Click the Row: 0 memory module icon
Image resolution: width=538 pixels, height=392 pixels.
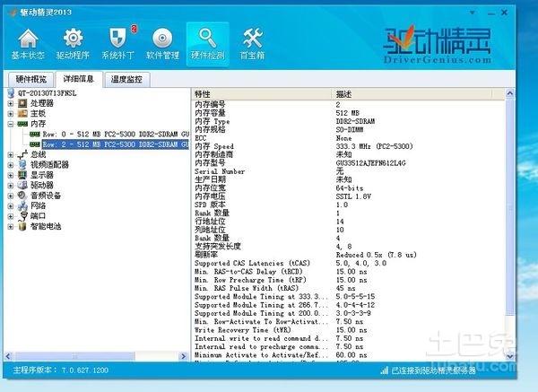pos(35,134)
